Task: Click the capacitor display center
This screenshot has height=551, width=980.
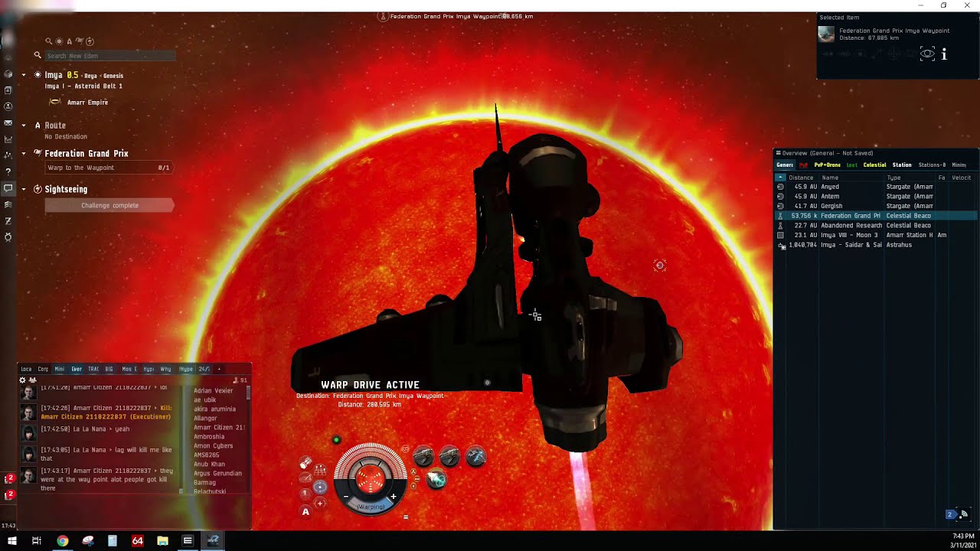Action: [x=371, y=480]
